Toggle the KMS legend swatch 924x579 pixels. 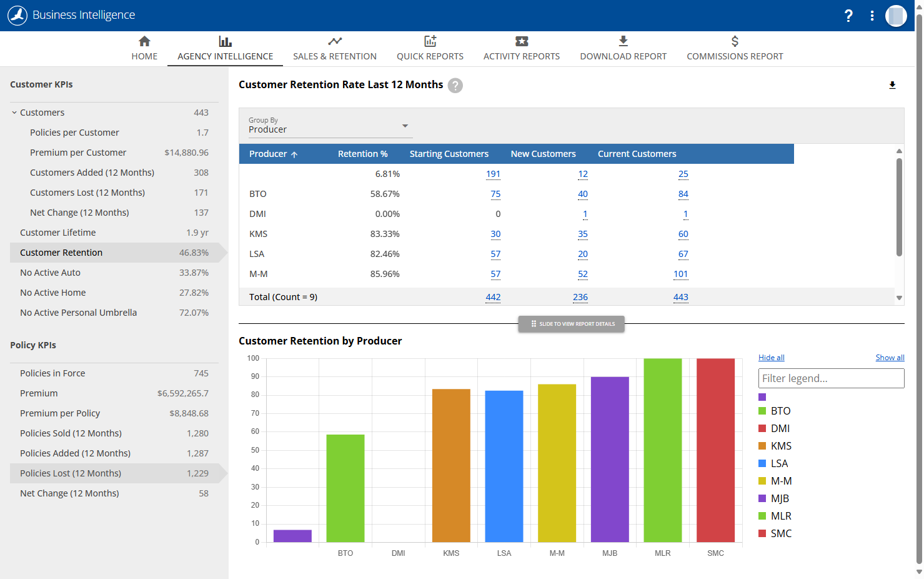point(762,446)
